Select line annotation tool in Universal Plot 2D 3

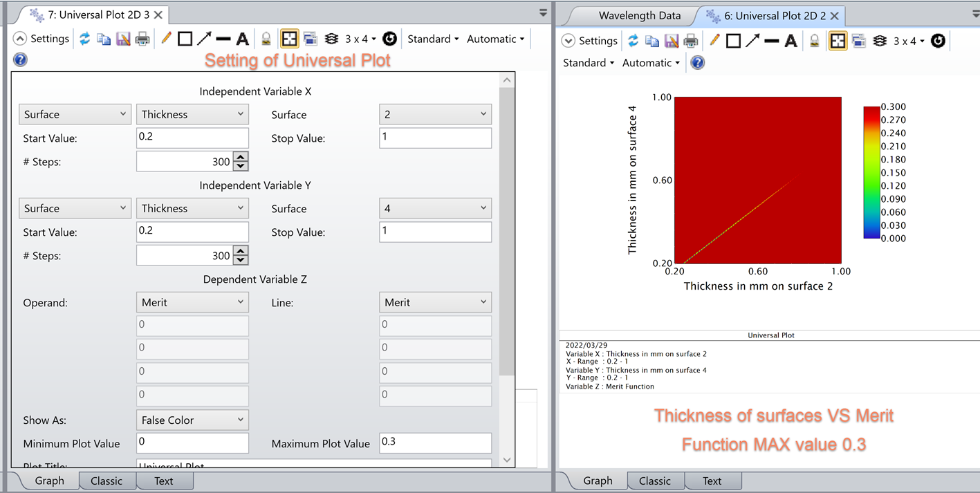pos(223,39)
